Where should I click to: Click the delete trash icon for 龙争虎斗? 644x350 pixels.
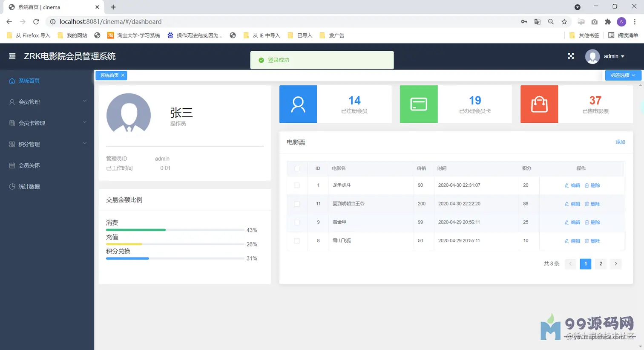(x=586, y=185)
